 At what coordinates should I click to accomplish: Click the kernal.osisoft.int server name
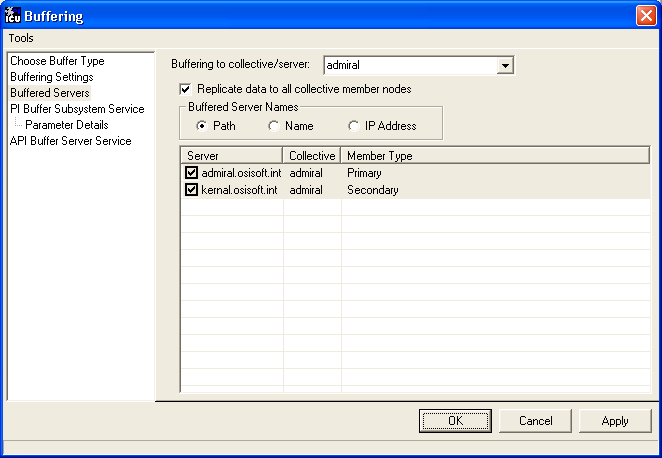[239, 190]
